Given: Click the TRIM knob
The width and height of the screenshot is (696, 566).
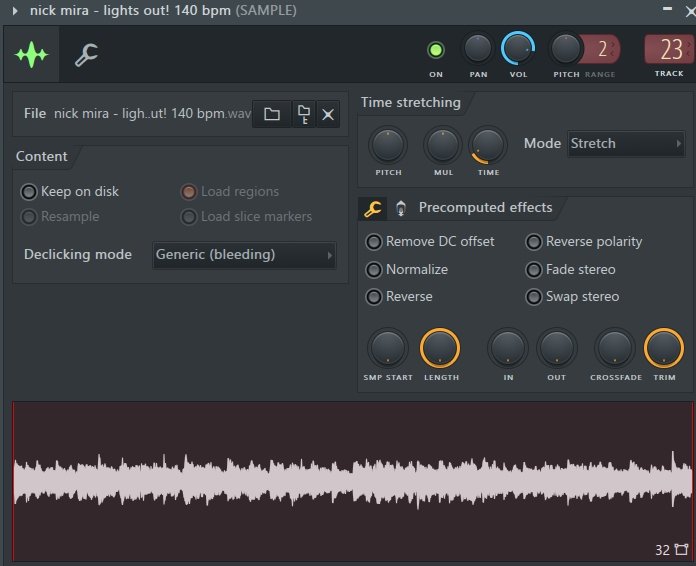Looking at the screenshot, I should pos(664,348).
